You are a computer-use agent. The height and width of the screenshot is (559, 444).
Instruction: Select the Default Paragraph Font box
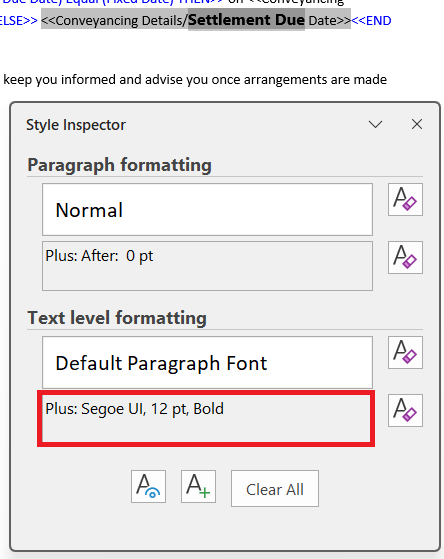pos(207,362)
